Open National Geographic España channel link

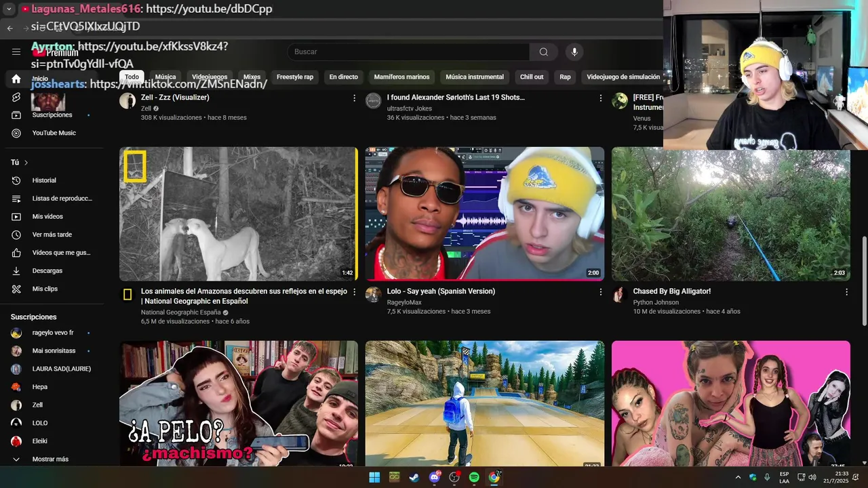point(180,312)
